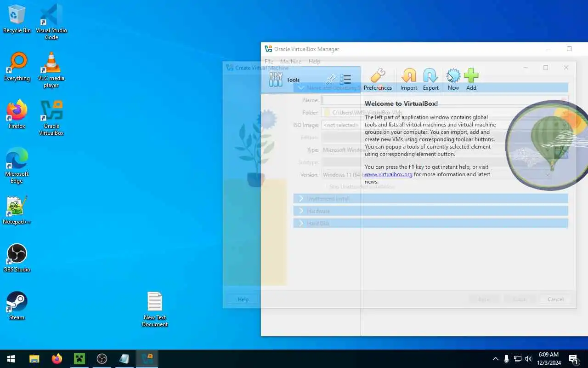588x368 pixels.
Task: Open the File menu in VirtualBox Manager
Action: (269, 61)
